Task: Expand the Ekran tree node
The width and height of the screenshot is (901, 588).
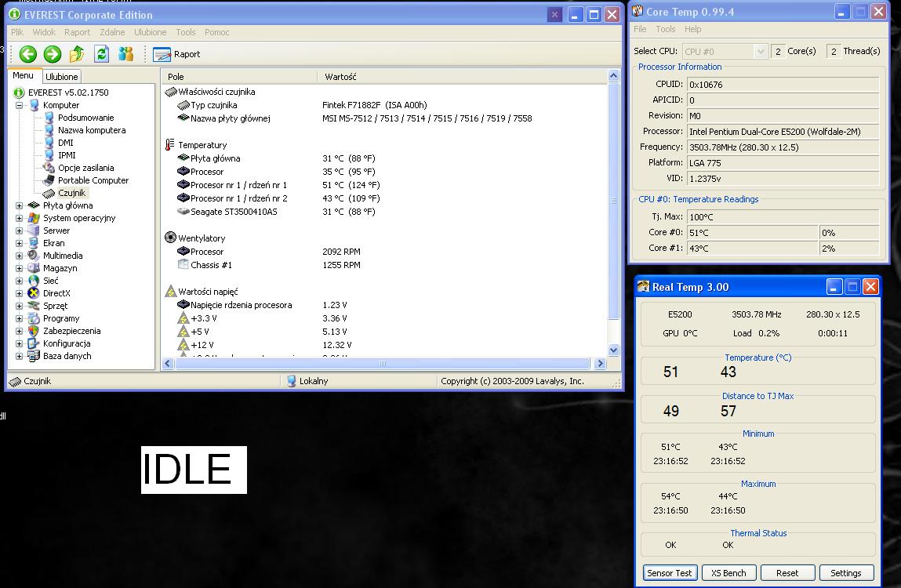Action: click(x=19, y=243)
